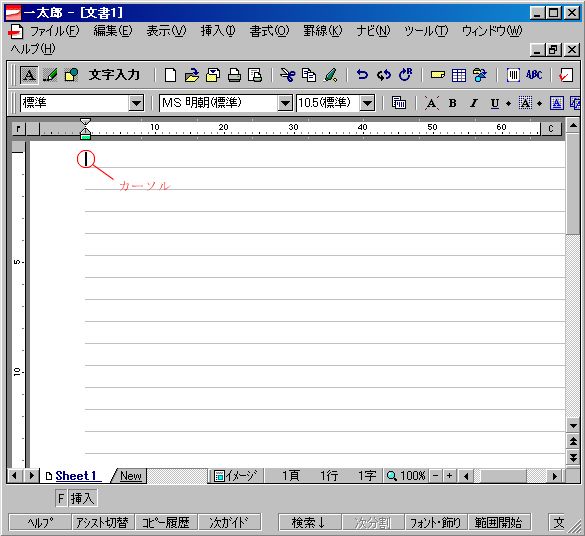Open the 編集(E) menu

(113, 31)
